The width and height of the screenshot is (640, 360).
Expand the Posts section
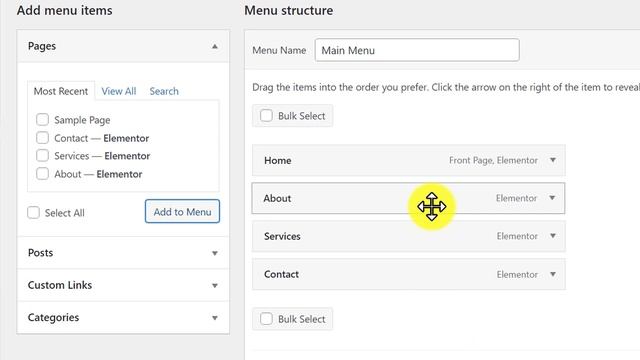[123, 253]
